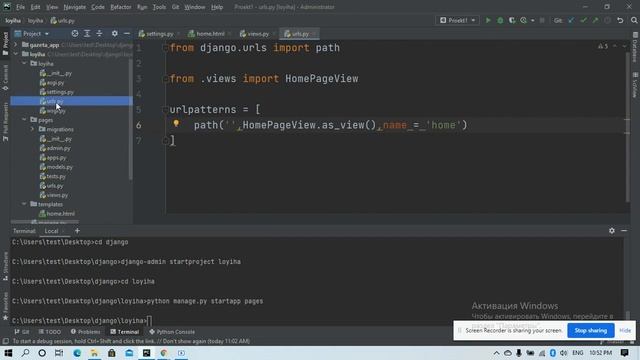
Task: Open Microsoft Edge from taskbar
Action: point(77,353)
